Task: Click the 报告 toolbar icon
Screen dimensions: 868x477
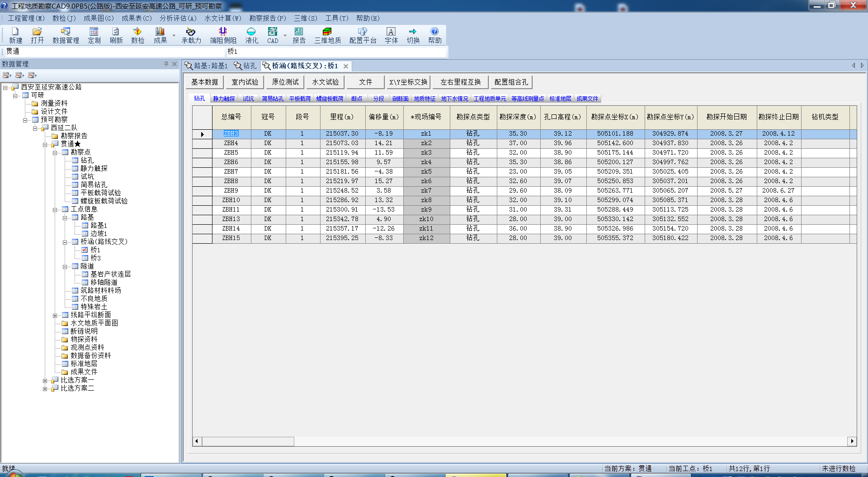Action: (x=299, y=35)
